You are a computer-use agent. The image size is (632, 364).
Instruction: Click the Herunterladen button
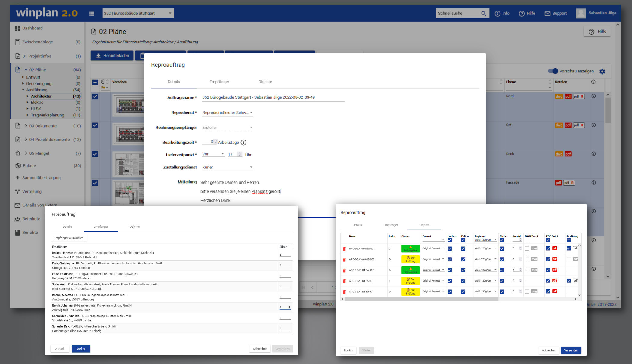[x=112, y=56]
